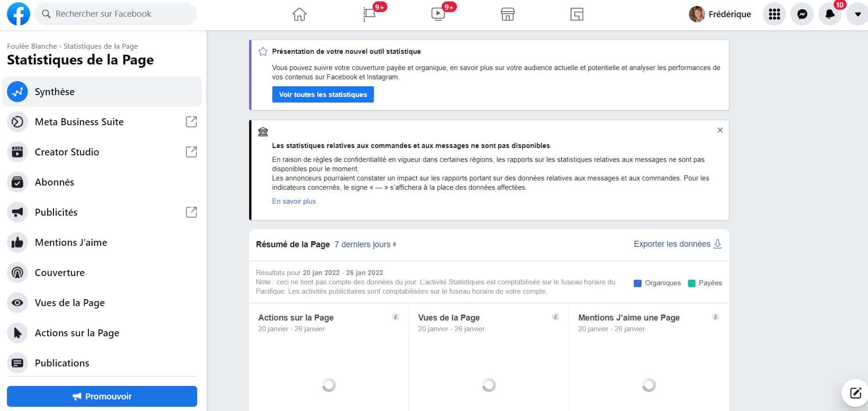Click the blue Organiques legend swatch
Image resolution: width=868 pixels, height=411 pixels.
tap(637, 283)
